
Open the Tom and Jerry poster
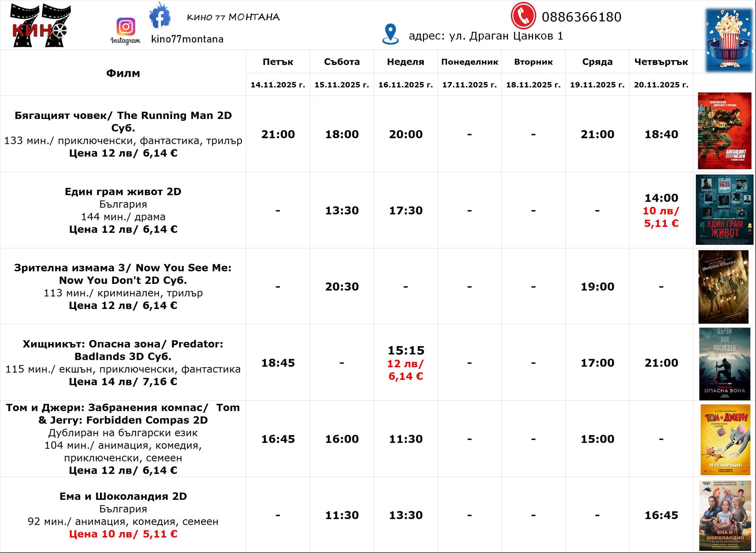[725, 439]
